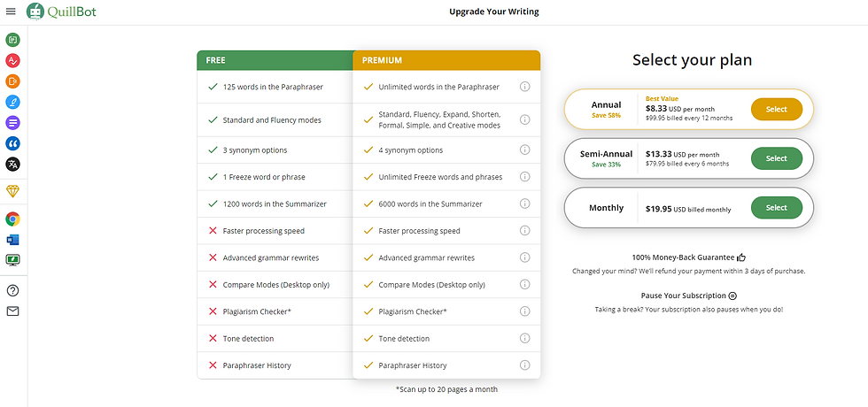Open the Grammar Checker sidebar icon
This screenshot has height=407, width=868.
tap(12, 61)
